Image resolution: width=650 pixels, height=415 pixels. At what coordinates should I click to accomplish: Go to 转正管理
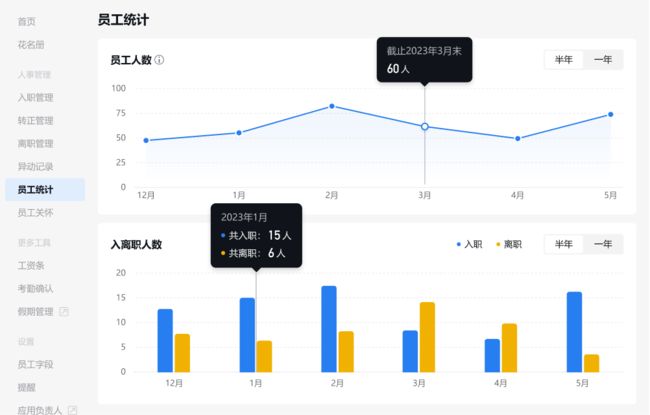(x=36, y=121)
